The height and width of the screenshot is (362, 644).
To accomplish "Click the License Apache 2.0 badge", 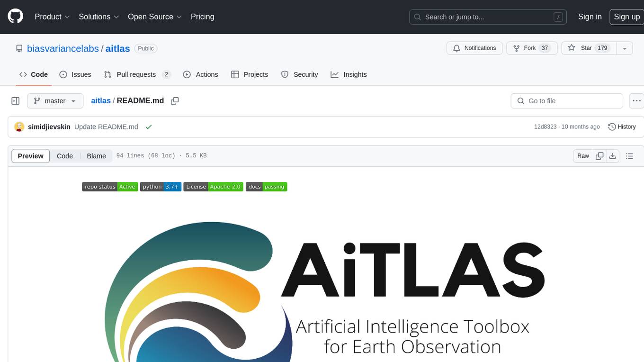I will click(214, 187).
